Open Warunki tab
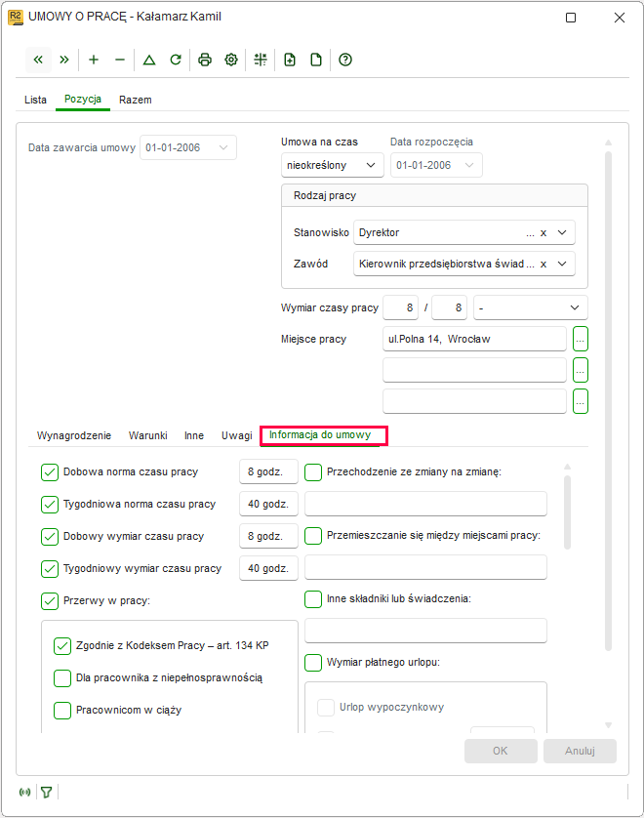Screen dimensions: 644x818 [148, 435]
